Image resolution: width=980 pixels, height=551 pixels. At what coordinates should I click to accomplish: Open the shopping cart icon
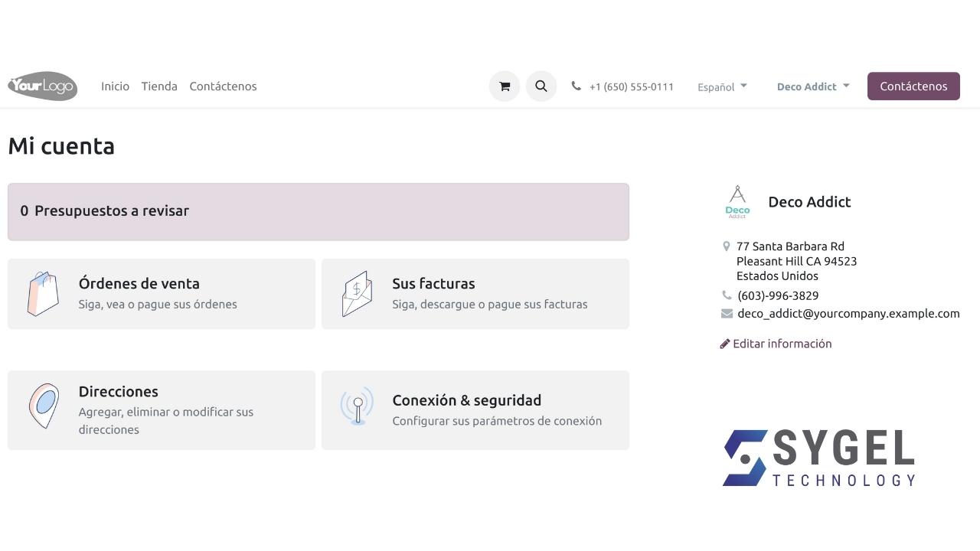pos(504,86)
